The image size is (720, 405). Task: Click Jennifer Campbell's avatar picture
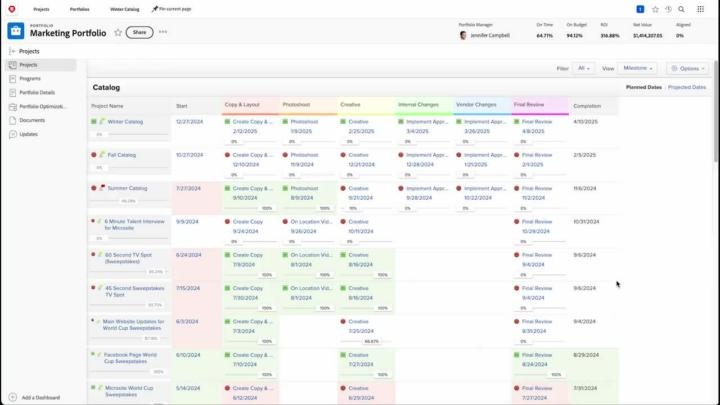click(463, 35)
